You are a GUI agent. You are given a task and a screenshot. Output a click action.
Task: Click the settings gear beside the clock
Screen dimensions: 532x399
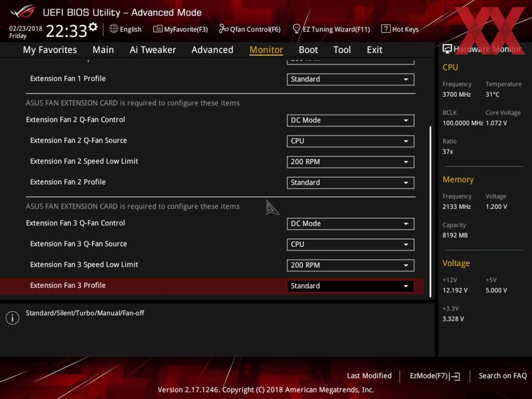[93, 27]
